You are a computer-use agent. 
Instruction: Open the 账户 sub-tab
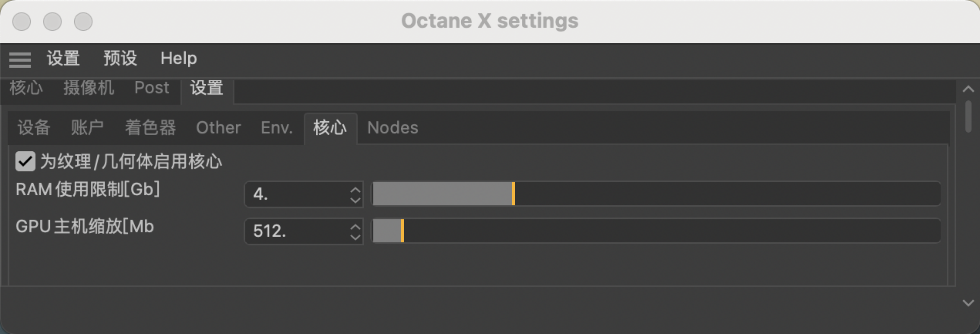pos(87,128)
